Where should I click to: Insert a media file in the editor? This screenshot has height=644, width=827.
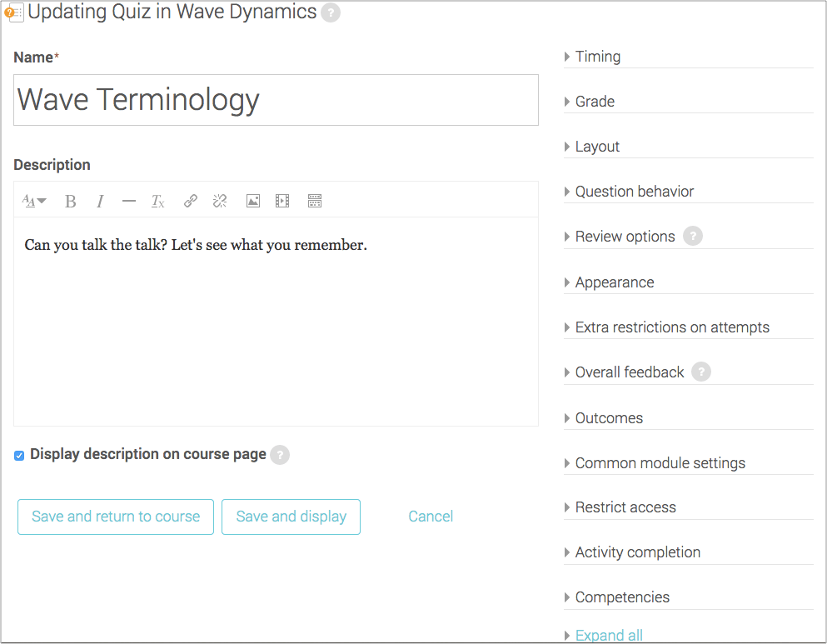click(x=281, y=200)
